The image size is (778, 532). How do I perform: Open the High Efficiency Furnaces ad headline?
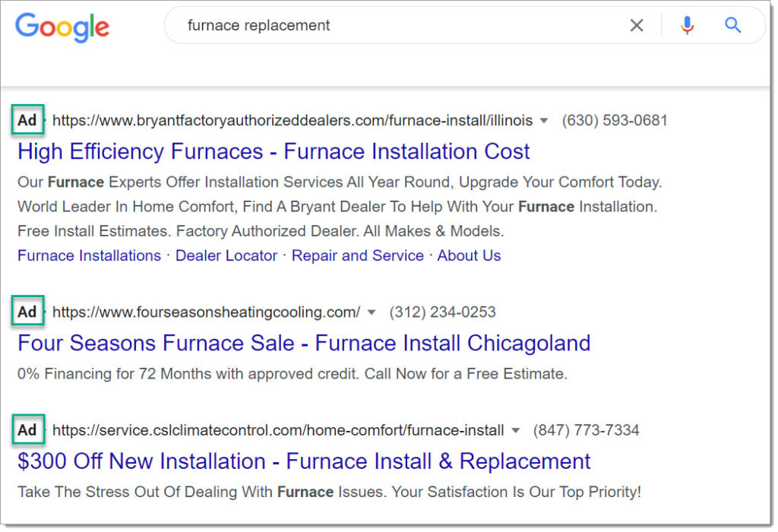pyautogui.click(x=274, y=151)
